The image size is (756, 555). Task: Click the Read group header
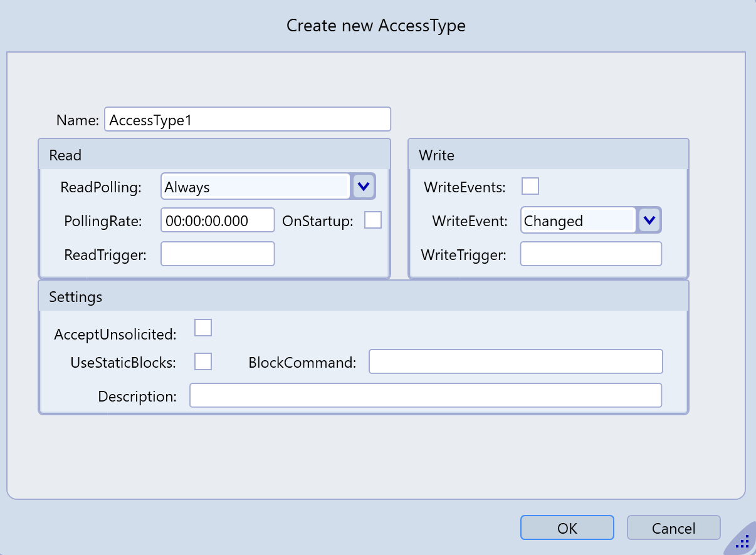214,155
